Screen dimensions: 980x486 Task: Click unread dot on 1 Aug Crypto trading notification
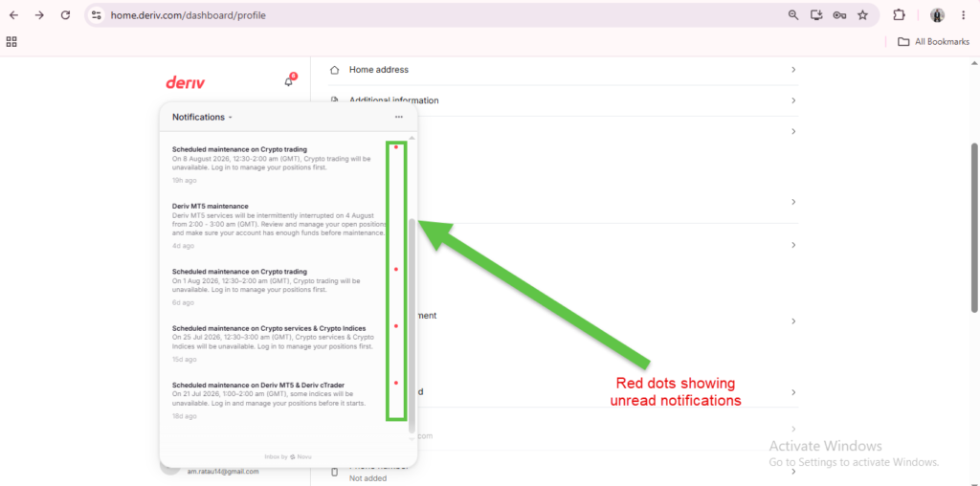pos(395,269)
